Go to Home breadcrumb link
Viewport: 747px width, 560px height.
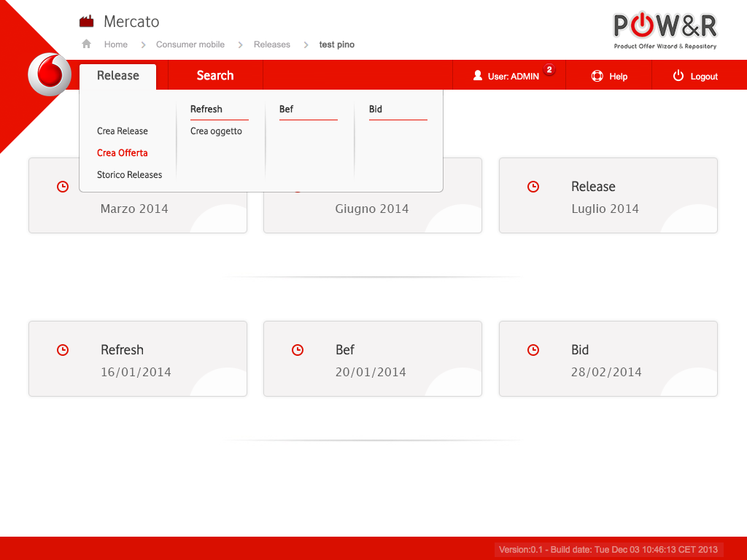(116, 44)
